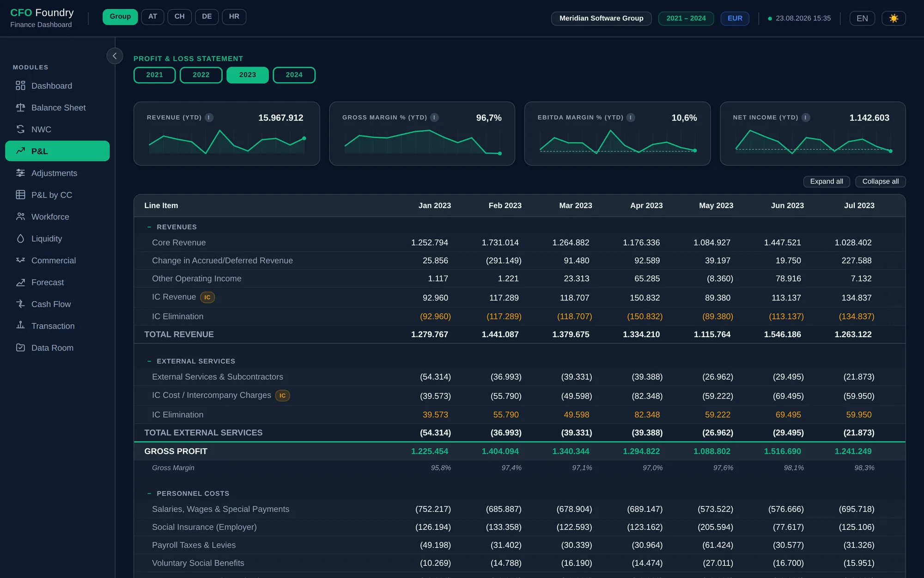This screenshot has height=578, width=924.
Task: Click the NWC cycle icon
Action: click(x=20, y=129)
